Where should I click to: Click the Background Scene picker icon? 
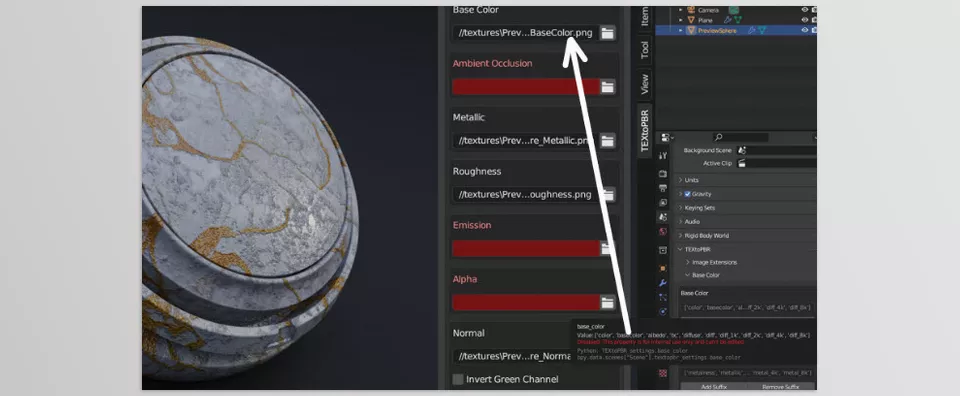point(742,150)
